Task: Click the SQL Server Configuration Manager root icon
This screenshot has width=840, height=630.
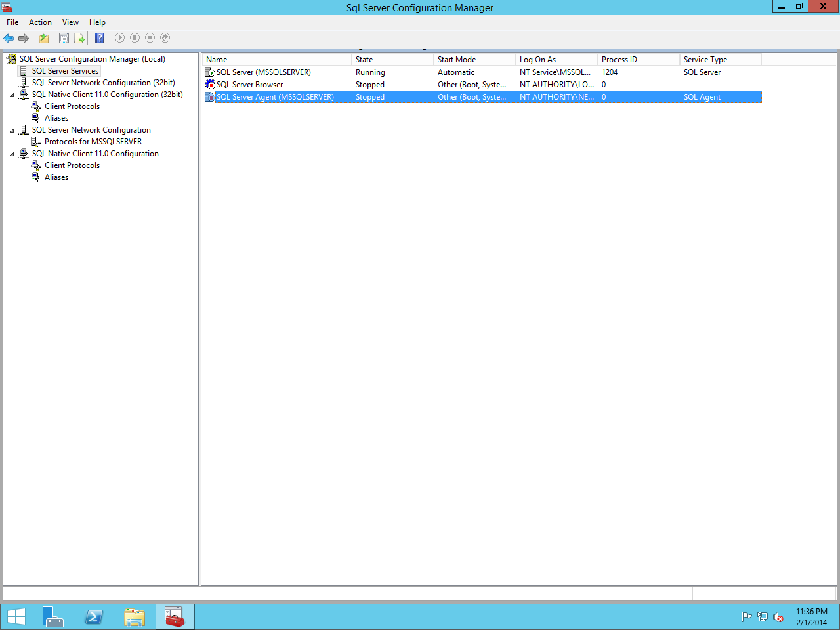Action: pyautogui.click(x=11, y=59)
